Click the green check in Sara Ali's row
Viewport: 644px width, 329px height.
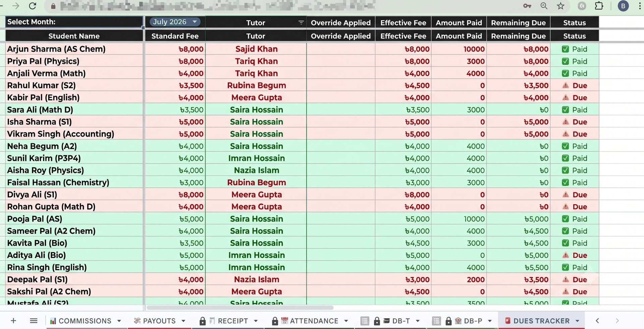(x=566, y=110)
